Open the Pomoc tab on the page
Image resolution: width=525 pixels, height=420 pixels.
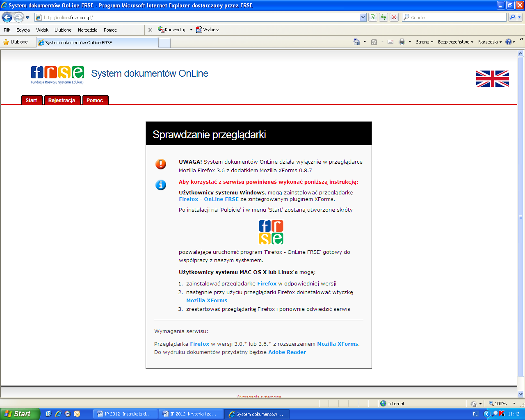(95, 100)
